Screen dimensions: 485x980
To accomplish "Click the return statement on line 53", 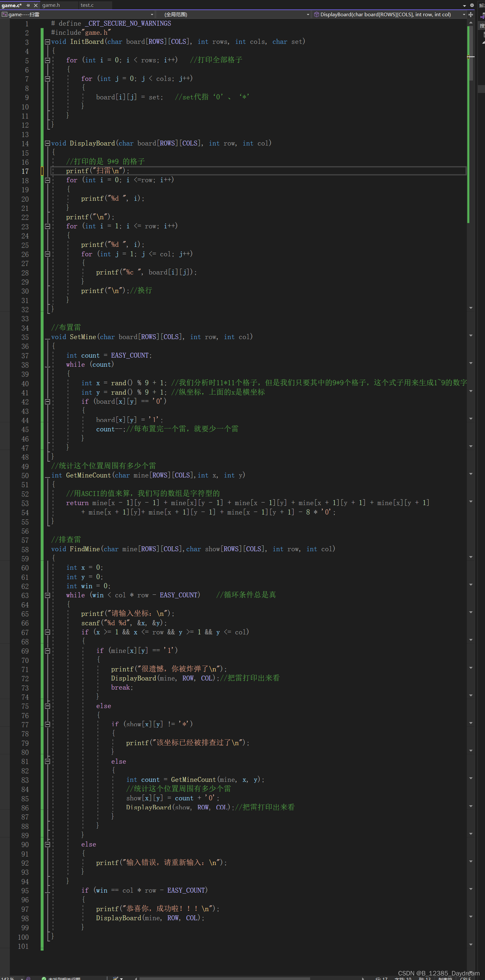I will pyautogui.click(x=248, y=503).
